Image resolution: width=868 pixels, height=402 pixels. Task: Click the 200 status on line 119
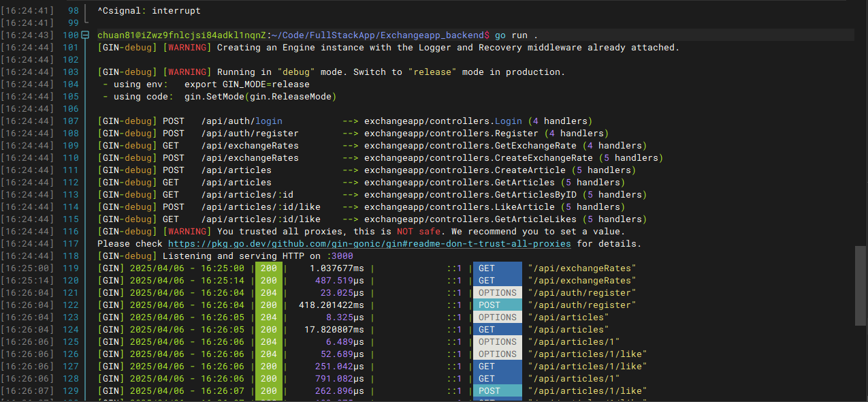[x=269, y=268]
